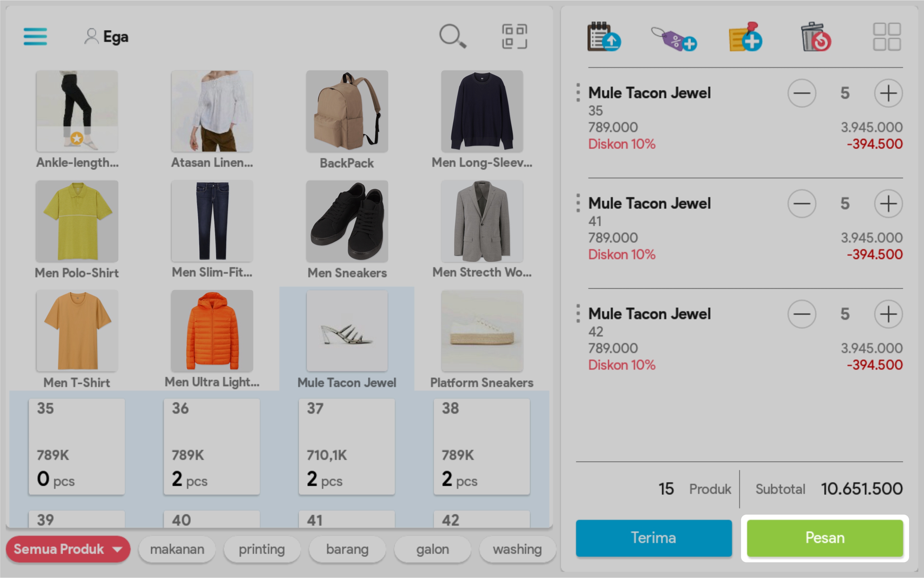
Task: Open user Ega profile
Action: (107, 37)
